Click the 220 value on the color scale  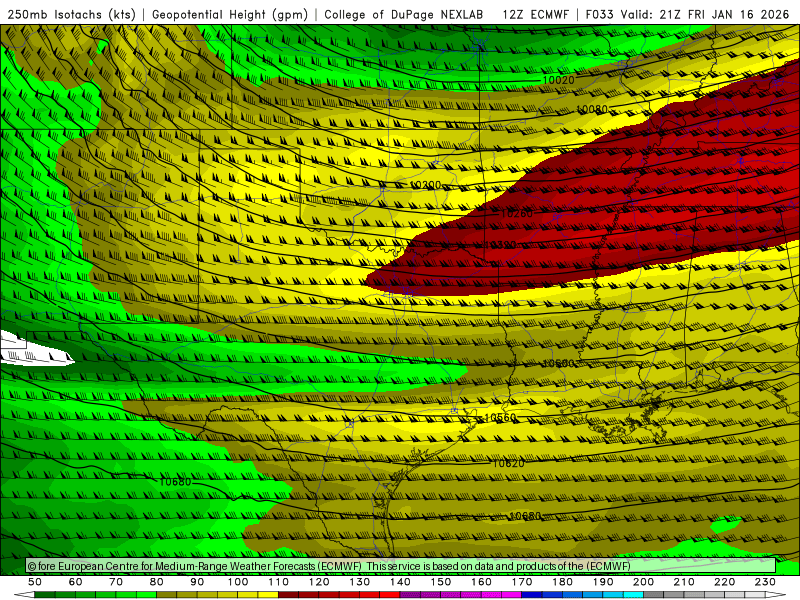(724, 582)
